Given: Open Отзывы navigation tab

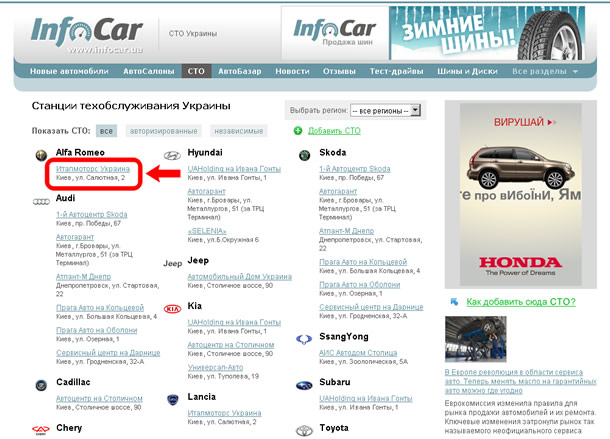Looking at the screenshot, I should pos(339,71).
